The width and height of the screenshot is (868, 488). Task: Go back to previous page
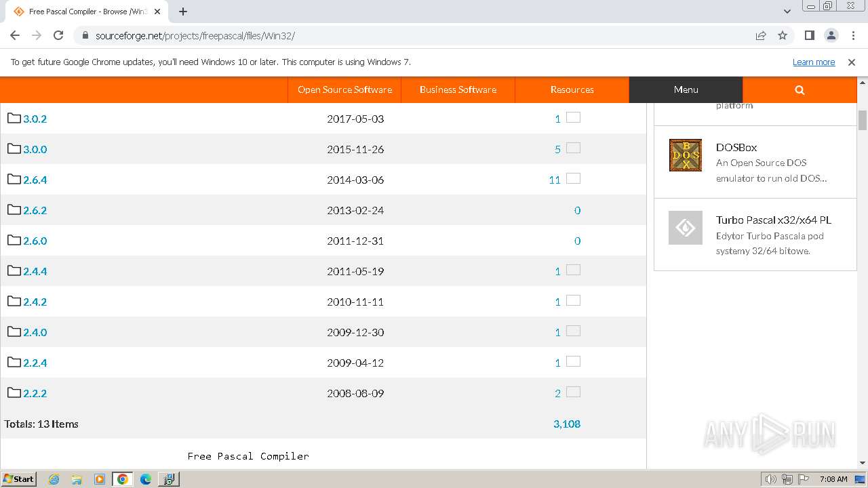[x=15, y=35]
